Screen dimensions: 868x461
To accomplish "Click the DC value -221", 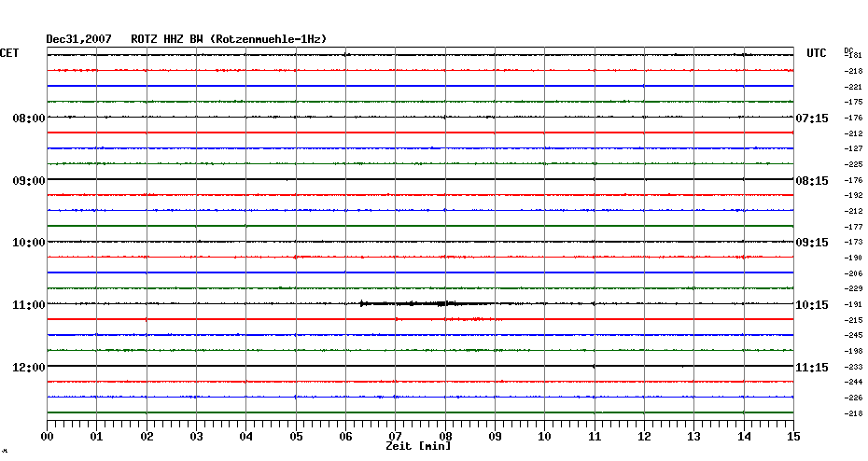I will pyautogui.click(x=853, y=87).
